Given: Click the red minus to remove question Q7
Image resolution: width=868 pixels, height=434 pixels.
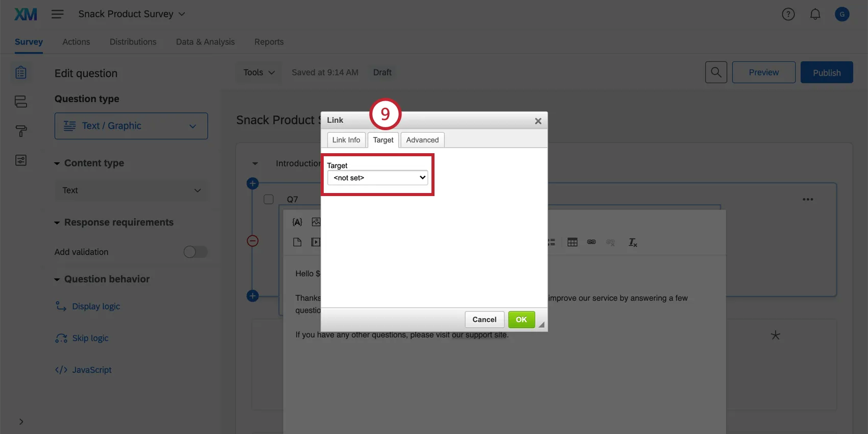Looking at the screenshot, I should coord(252,241).
